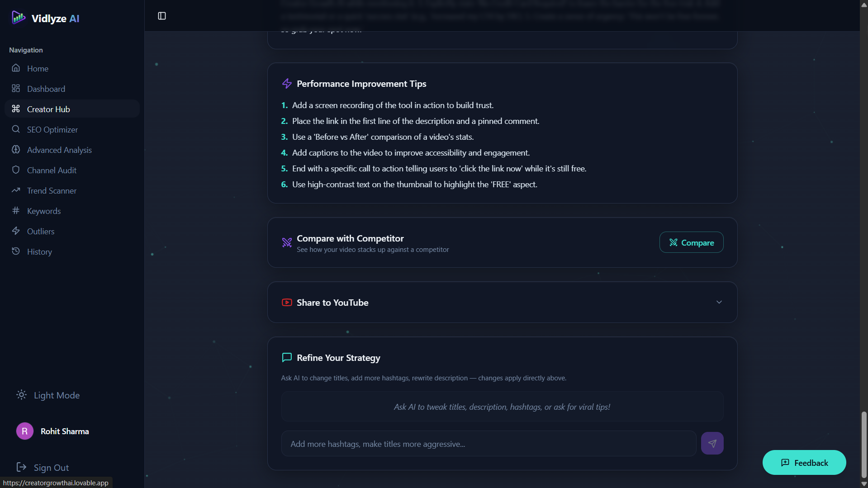Toggle the History panel
This screenshot has width=868, height=488.
click(39, 251)
